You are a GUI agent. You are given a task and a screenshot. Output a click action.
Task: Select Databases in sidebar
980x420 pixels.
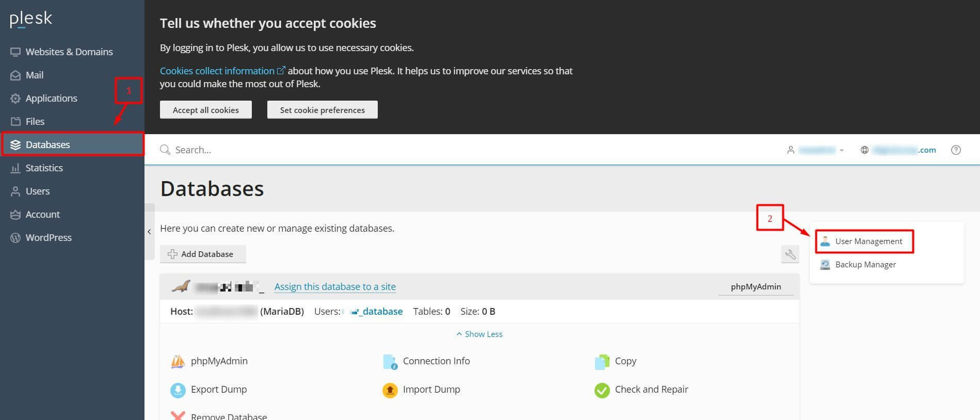pyautogui.click(x=72, y=144)
